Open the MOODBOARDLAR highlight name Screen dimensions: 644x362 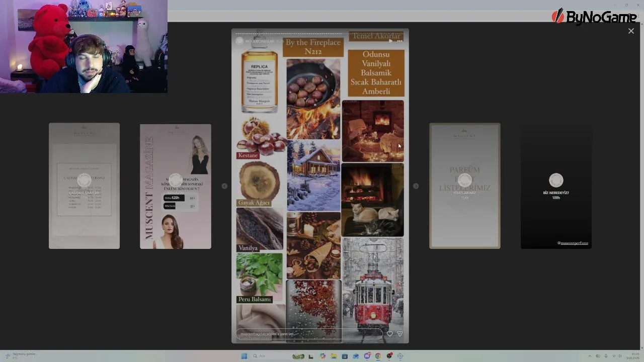pyautogui.click(x=260, y=41)
